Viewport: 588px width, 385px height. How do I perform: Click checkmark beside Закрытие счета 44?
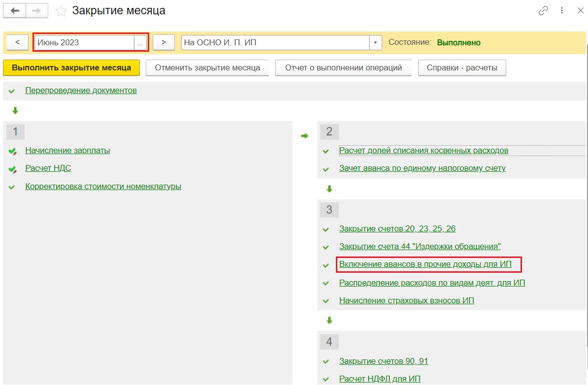tap(326, 248)
